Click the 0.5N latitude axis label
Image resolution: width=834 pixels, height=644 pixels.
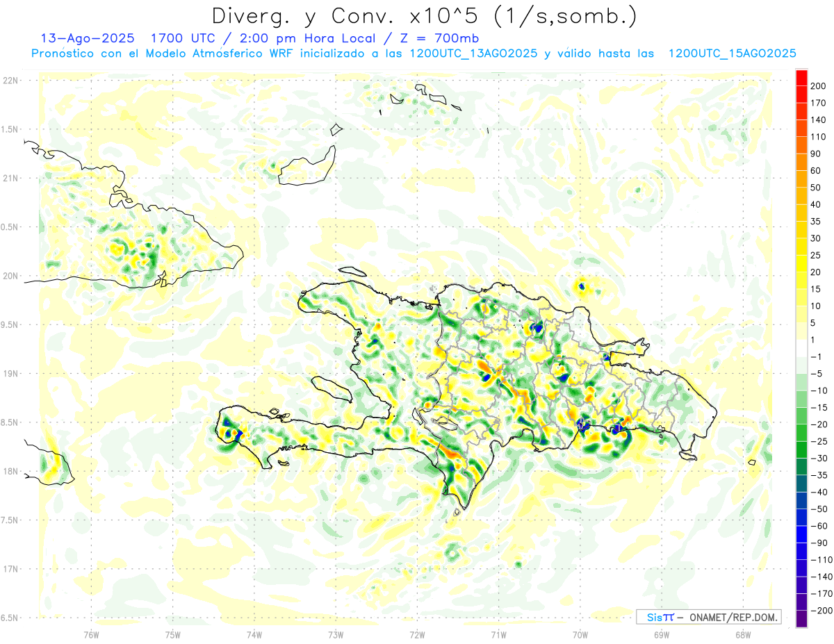(x=10, y=227)
